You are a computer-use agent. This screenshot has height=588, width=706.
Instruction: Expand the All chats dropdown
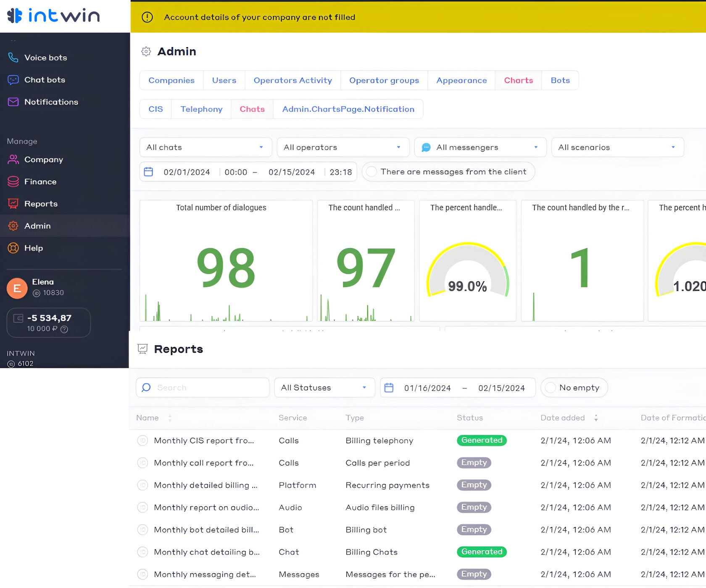pyautogui.click(x=205, y=147)
